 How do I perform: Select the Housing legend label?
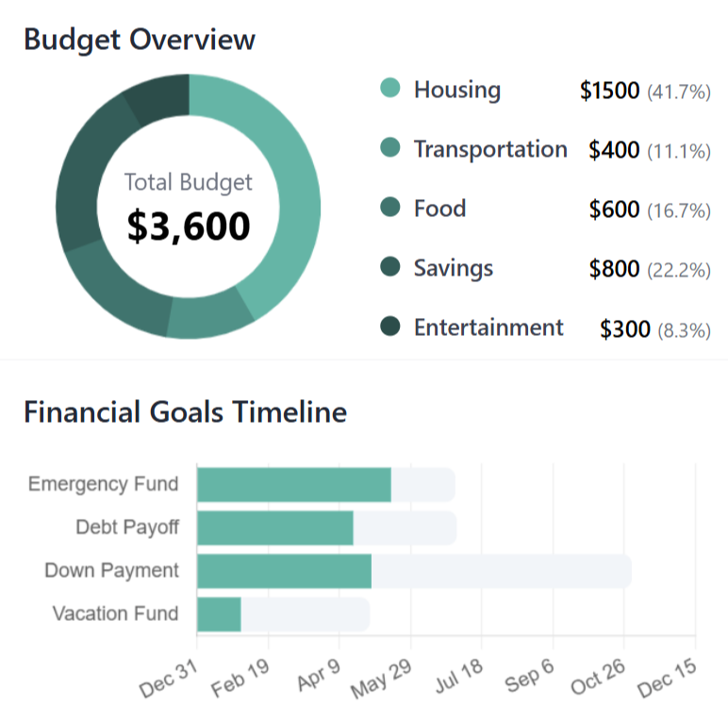click(457, 90)
